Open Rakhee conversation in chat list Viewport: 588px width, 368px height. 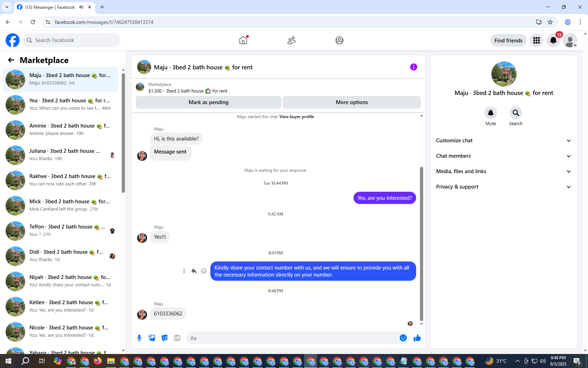click(x=60, y=180)
